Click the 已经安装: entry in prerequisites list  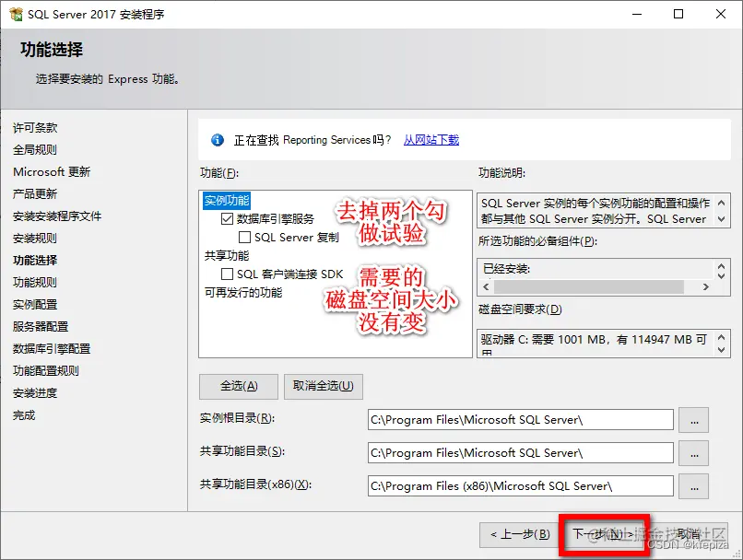tap(506, 269)
